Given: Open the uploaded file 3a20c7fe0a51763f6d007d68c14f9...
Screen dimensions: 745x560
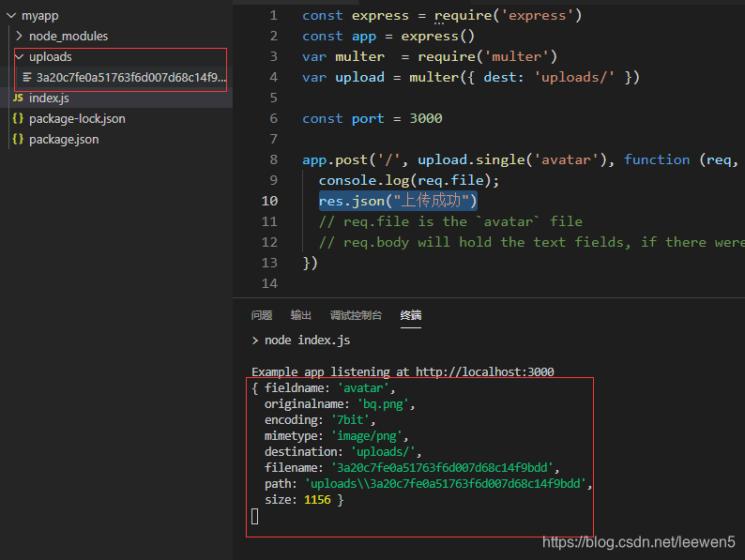Looking at the screenshot, I should 131,78.
